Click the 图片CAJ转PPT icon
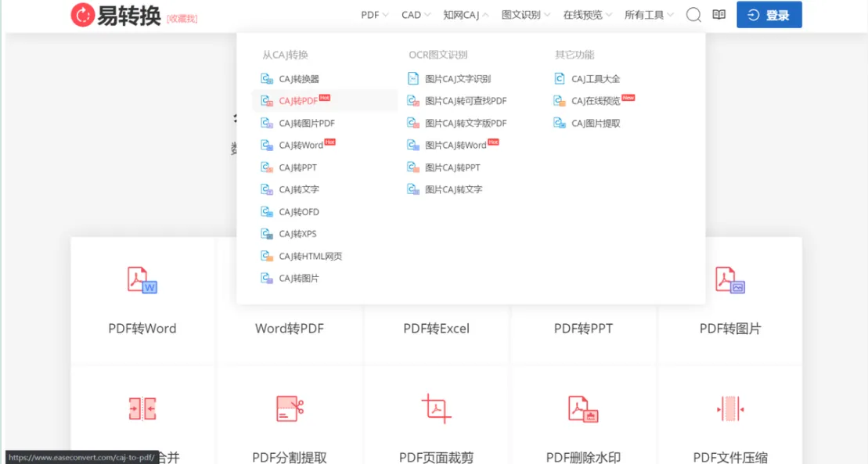 [413, 167]
